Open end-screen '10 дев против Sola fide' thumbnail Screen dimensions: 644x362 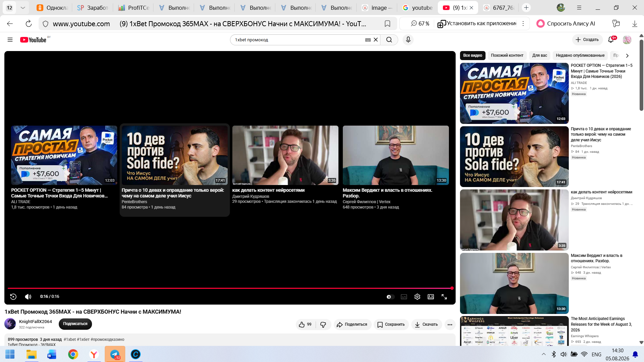coord(175,155)
